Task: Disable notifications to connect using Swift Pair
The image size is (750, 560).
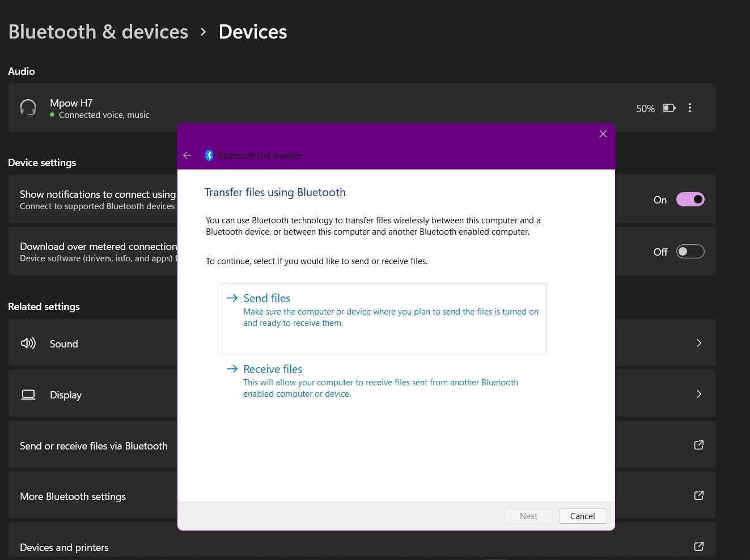Action: coord(690,199)
